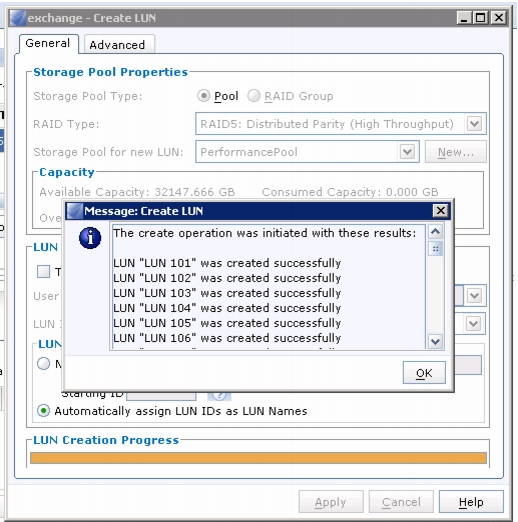Open the RAID Type dropdown
The width and height of the screenshot is (518, 522).
point(474,124)
